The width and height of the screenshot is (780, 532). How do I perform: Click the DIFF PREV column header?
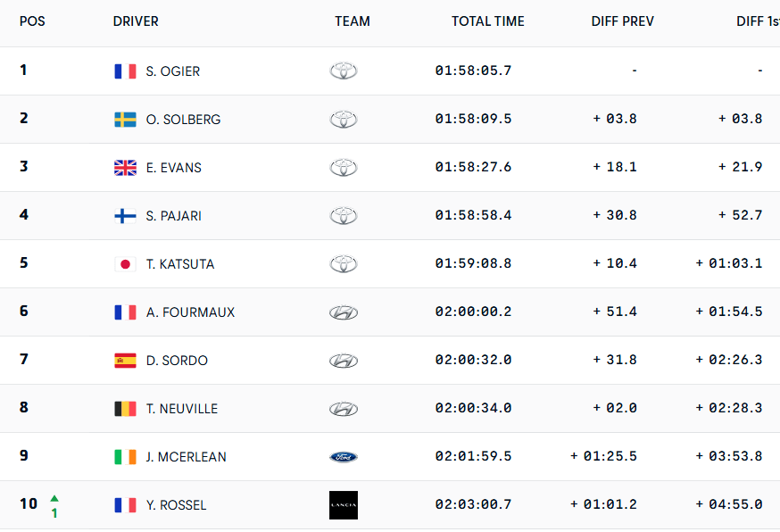(623, 21)
